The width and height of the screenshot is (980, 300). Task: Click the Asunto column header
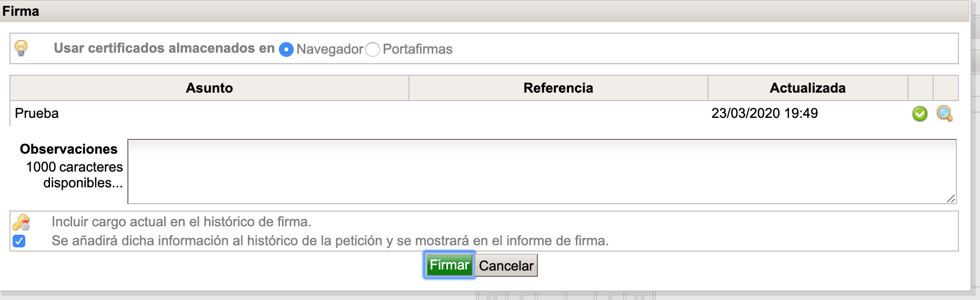point(209,88)
